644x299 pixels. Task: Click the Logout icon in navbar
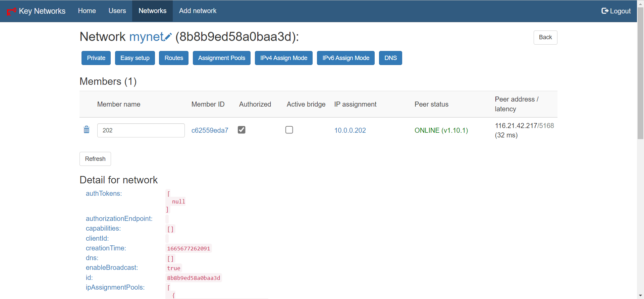[605, 11]
